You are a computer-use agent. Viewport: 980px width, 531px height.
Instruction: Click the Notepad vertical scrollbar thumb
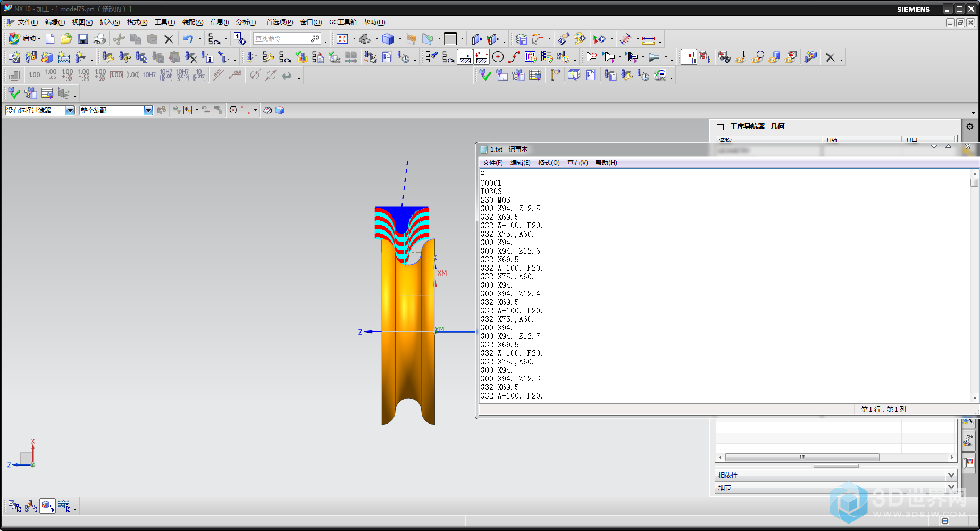pos(974,182)
